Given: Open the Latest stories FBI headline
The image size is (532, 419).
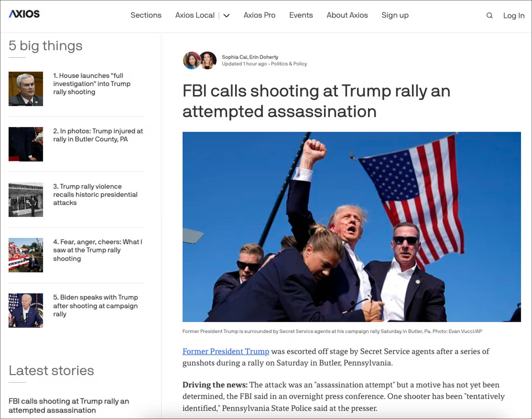Looking at the screenshot, I should [x=69, y=406].
